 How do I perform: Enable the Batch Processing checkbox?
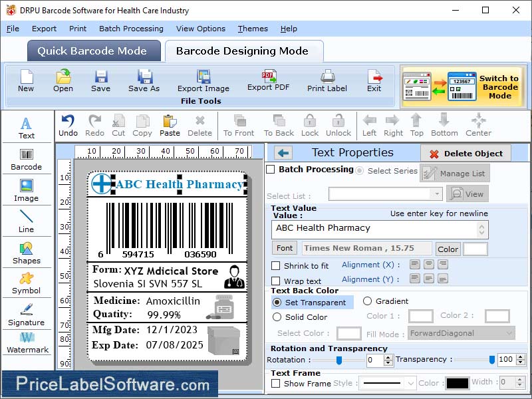pos(271,170)
